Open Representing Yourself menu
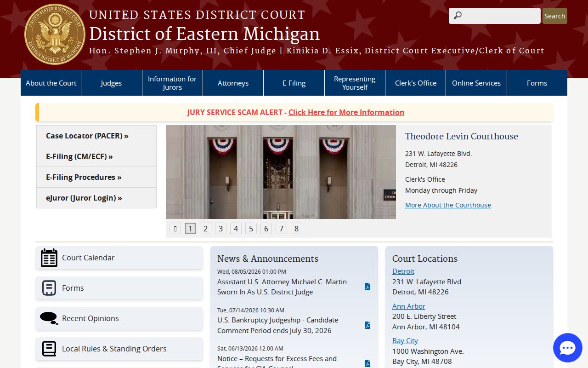The image size is (588, 368). pos(355,83)
